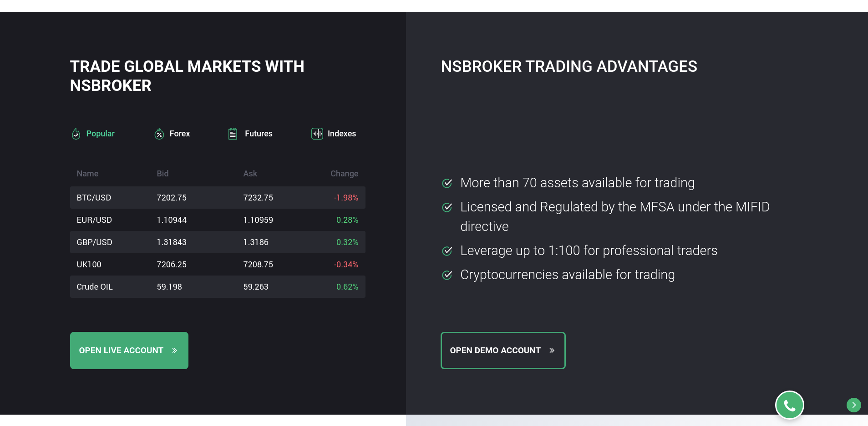868x426 pixels.
Task: Select the Crude OIL row
Action: coord(218,287)
